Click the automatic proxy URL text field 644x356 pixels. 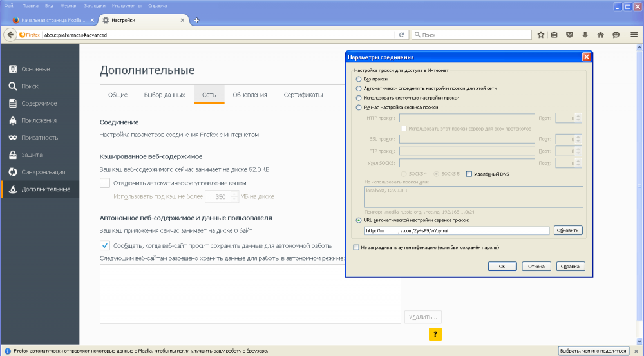[x=457, y=230]
